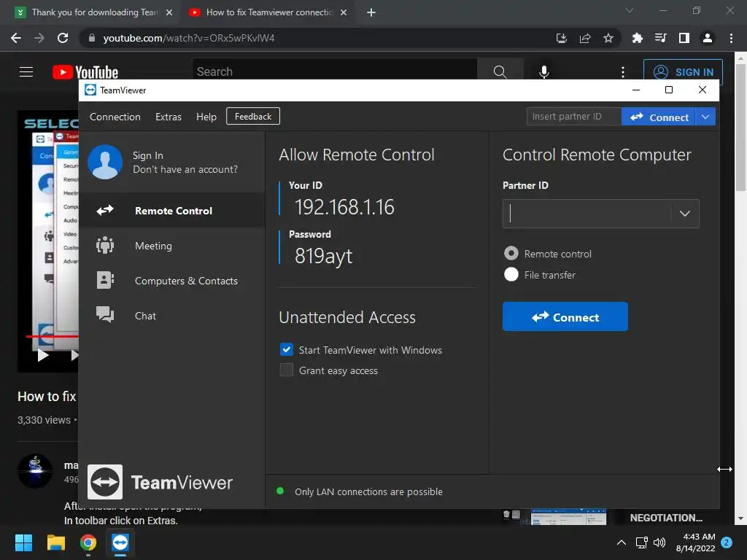Open volume control in system tray
The image size is (747, 560).
point(659,542)
